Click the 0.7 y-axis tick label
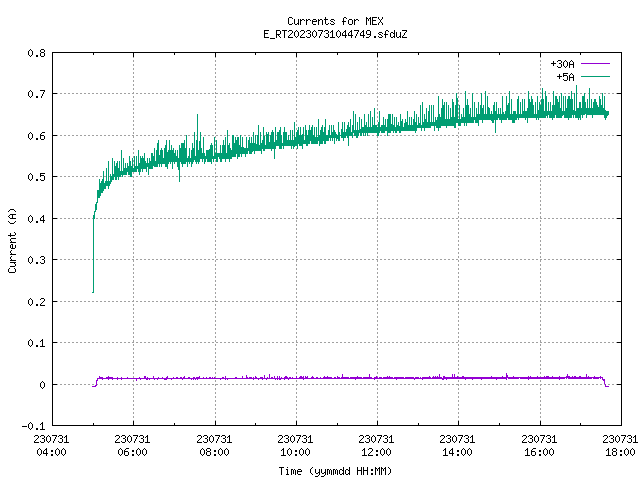 pyautogui.click(x=36, y=94)
